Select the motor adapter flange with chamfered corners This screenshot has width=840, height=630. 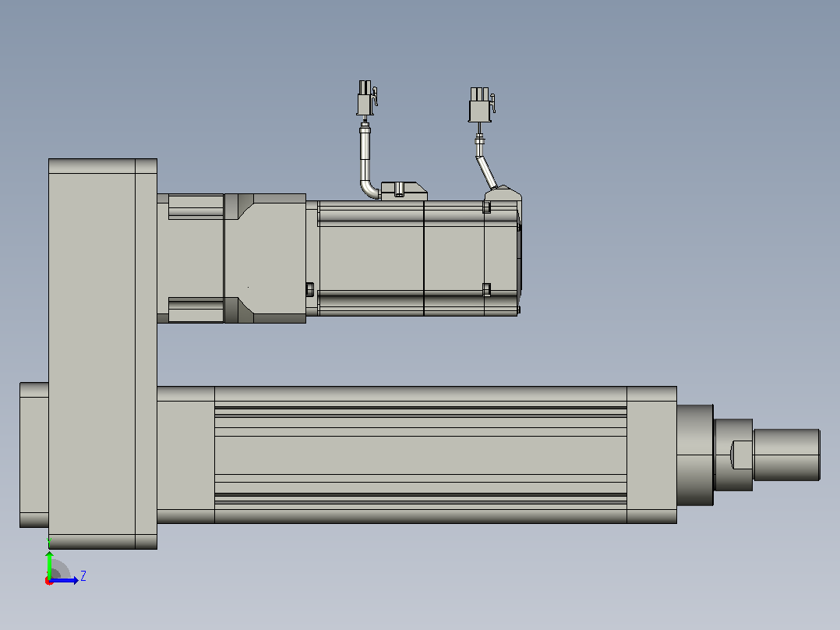point(265,258)
